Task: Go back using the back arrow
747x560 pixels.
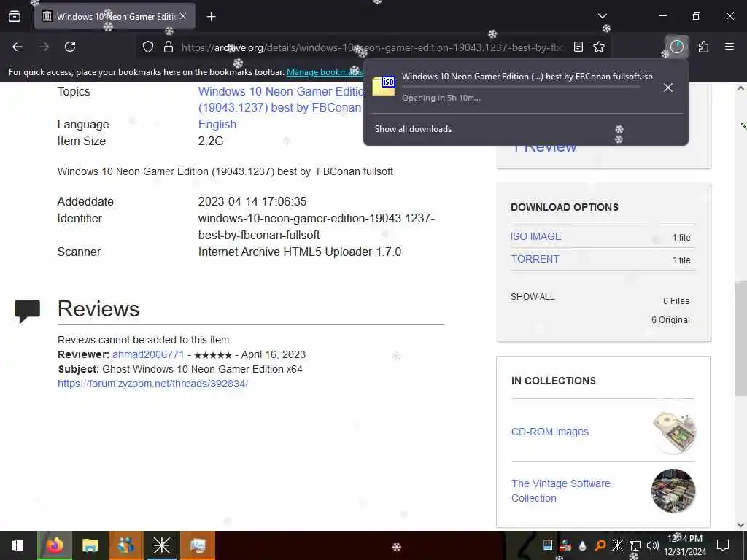Action: pyautogui.click(x=18, y=47)
